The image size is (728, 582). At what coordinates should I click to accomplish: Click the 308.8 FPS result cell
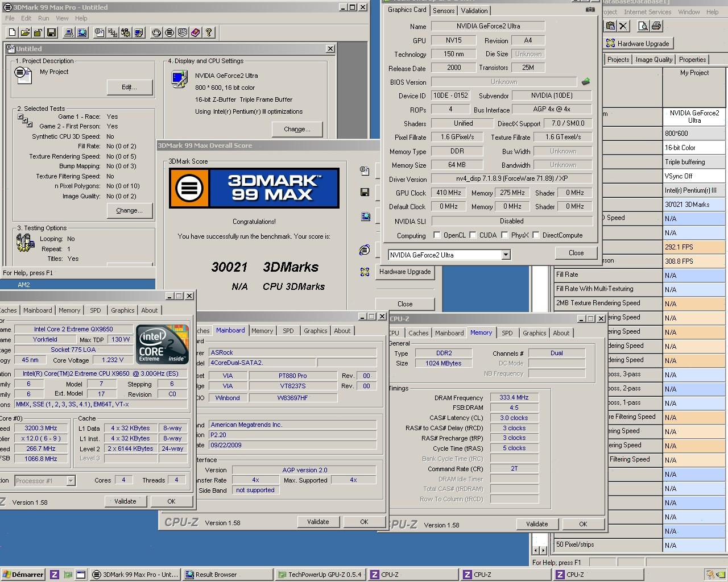(694, 261)
